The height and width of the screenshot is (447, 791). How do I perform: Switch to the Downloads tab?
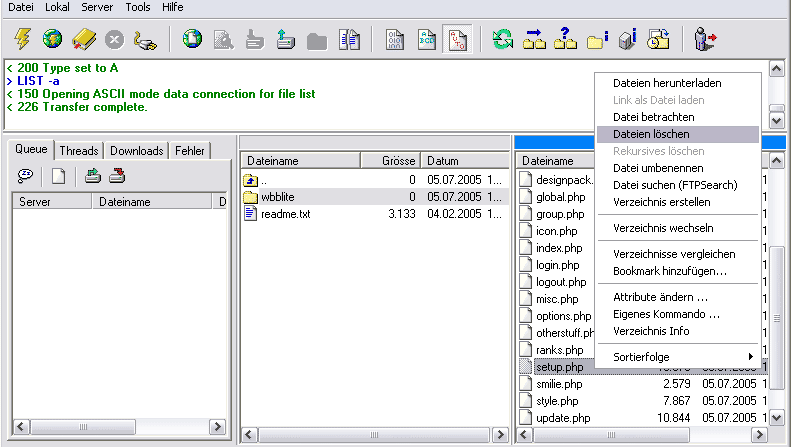point(137,151)
